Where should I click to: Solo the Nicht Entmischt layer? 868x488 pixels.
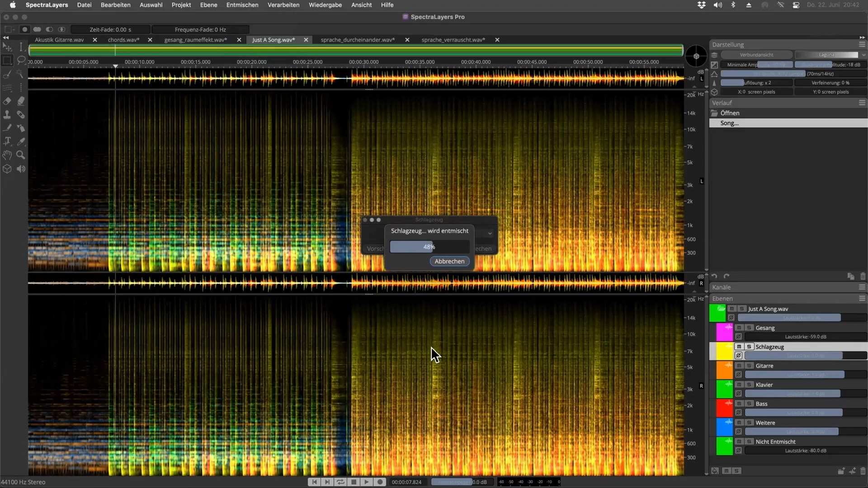749,441
